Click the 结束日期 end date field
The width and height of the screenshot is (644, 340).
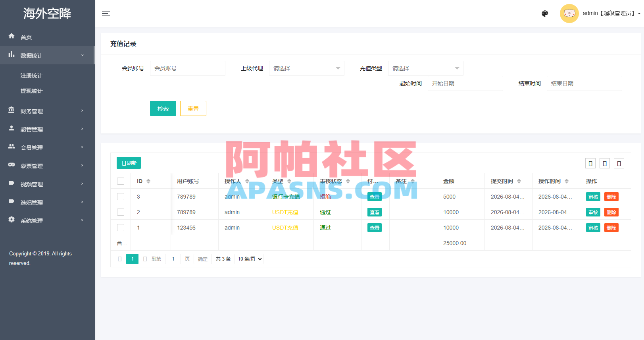coord(584,83)
